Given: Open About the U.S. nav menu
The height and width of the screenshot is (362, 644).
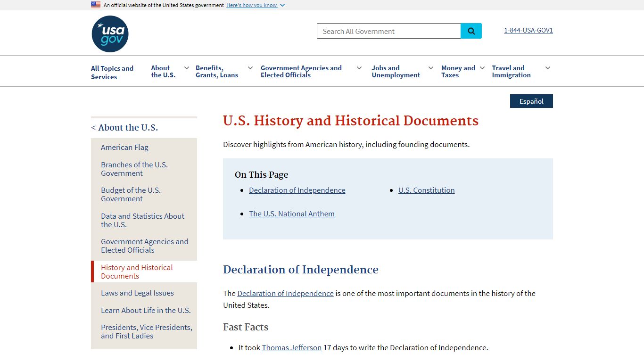Looking at the screenshot, I should [x=163, y=71].
